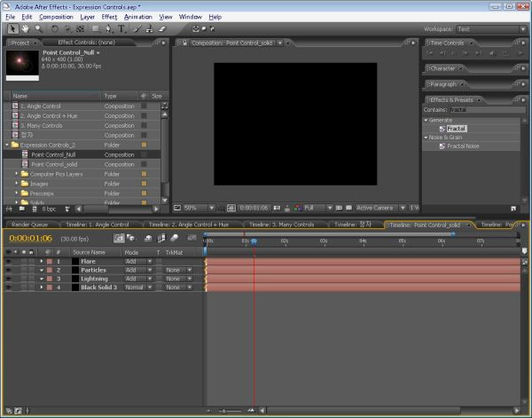The height and width of the screenshot is (418, 532).
Task: Select the Hand tool
Action: [x=26, y=29]
